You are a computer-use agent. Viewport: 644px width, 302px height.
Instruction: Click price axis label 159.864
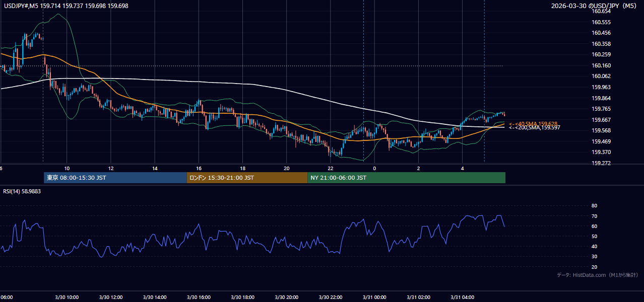[601, 98]
